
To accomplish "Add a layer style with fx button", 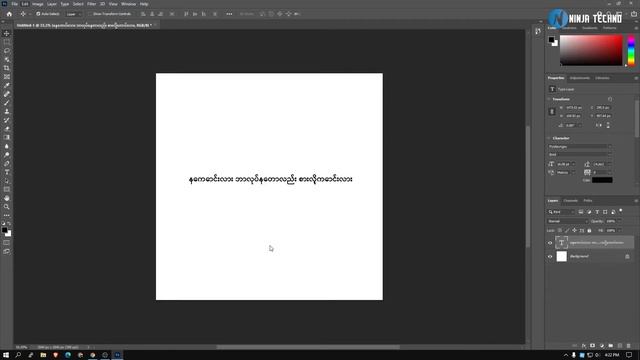I will [x=584, y=346].
